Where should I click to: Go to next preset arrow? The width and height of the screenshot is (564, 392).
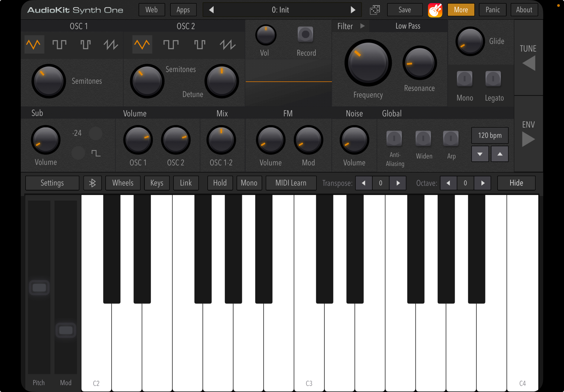tap(353, 10)
